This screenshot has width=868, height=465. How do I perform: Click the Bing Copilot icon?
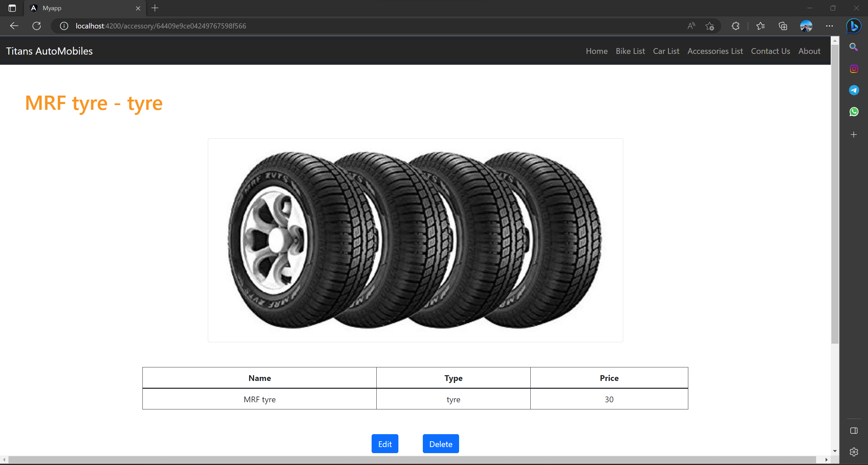(x=853, y=26)
